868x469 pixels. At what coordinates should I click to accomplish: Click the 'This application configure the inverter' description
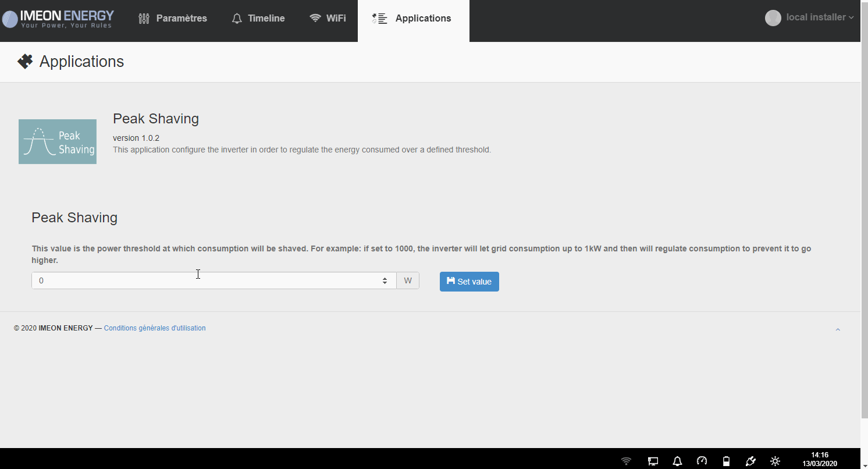302,150
